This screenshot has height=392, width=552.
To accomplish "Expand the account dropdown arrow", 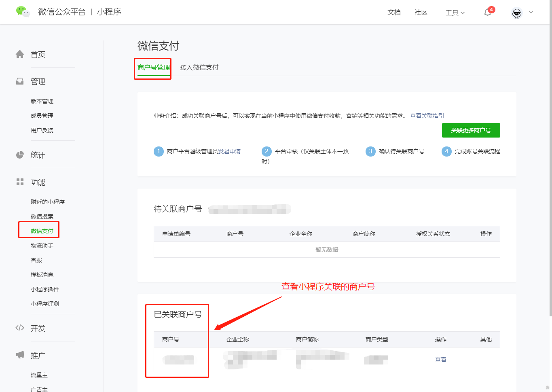I will (531, 12).
